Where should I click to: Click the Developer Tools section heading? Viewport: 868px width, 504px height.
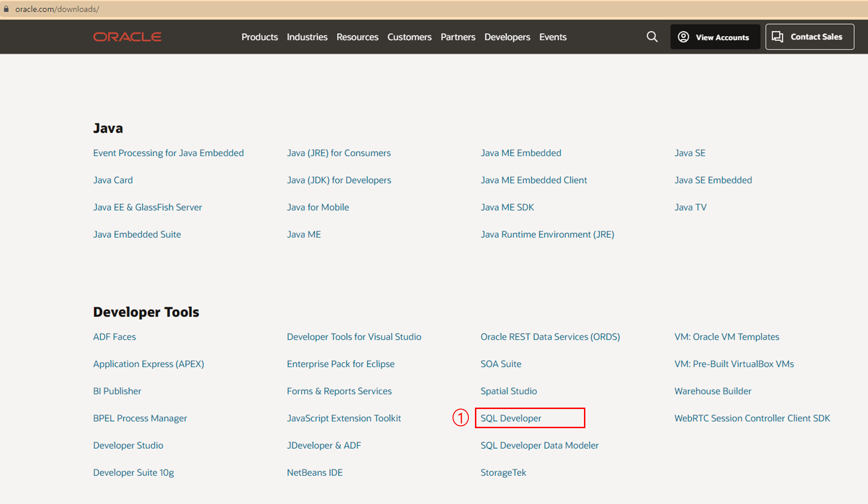146,312
